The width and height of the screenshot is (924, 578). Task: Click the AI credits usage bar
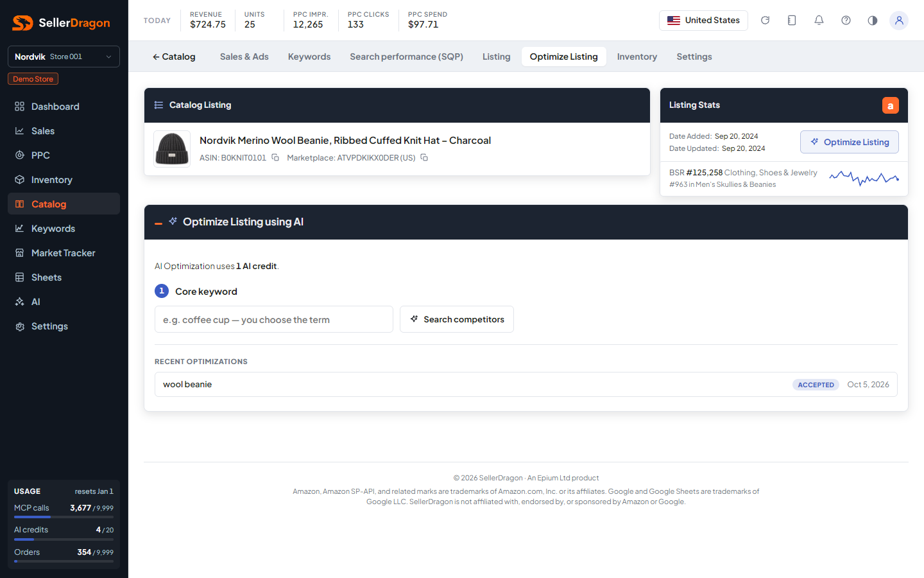tap(64, 539)
